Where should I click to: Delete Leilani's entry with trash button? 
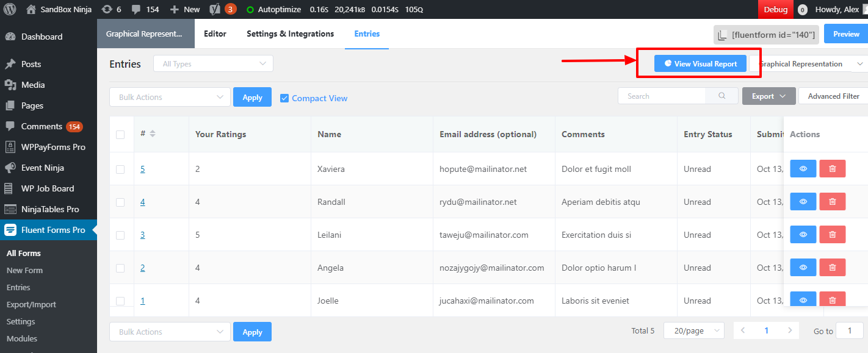pyautogui.click(x=833, y=235)
